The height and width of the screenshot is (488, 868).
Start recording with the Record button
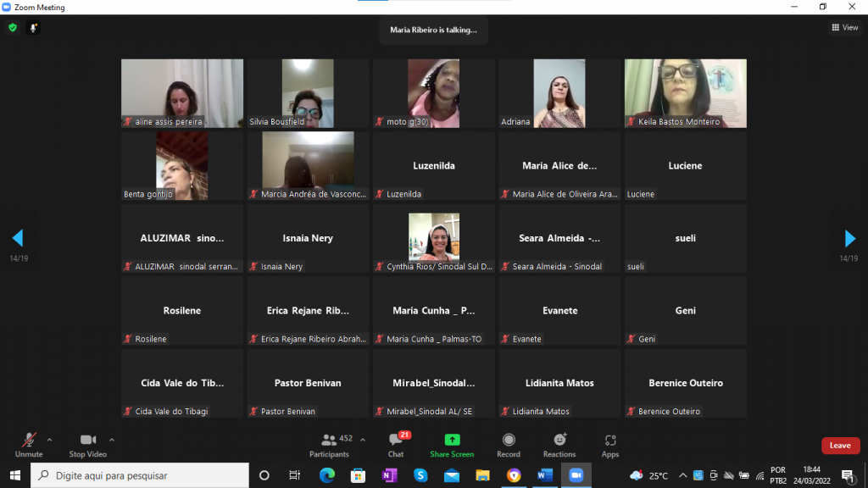509,445
